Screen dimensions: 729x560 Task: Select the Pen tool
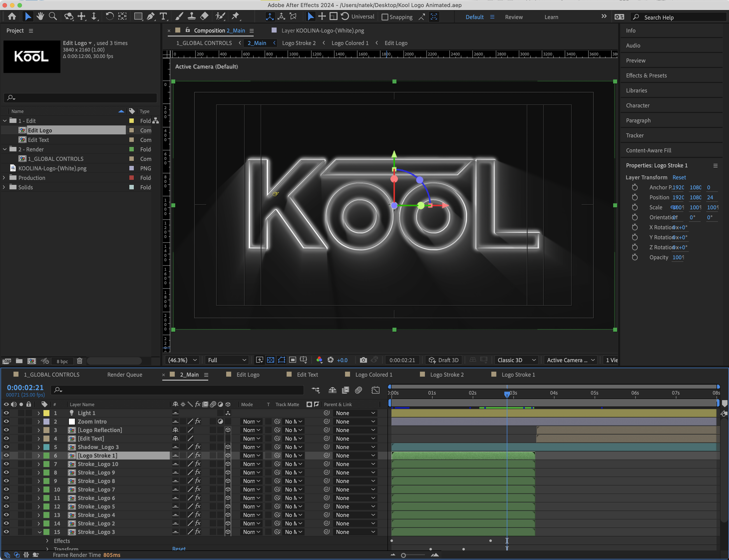(150, 16)
